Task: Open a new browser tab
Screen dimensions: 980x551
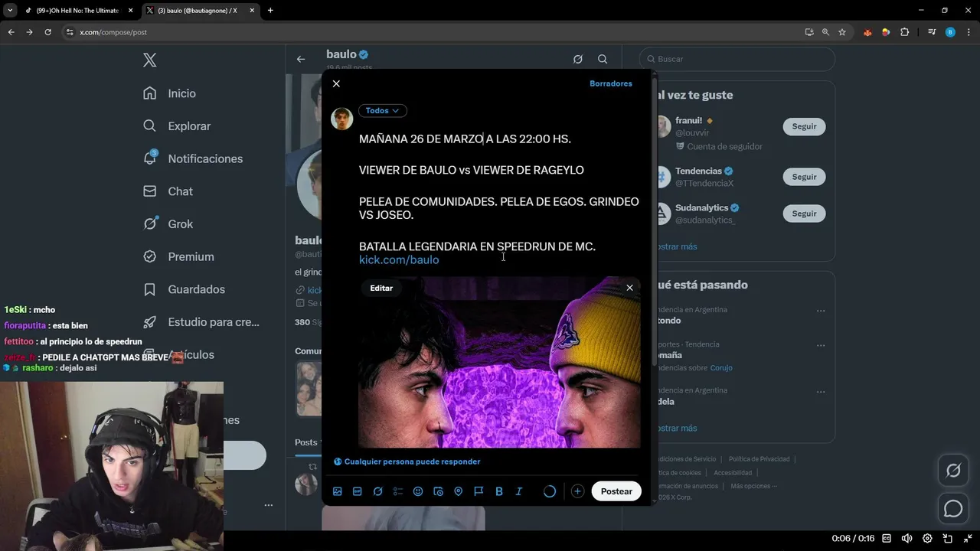Action: pos(270,11)
